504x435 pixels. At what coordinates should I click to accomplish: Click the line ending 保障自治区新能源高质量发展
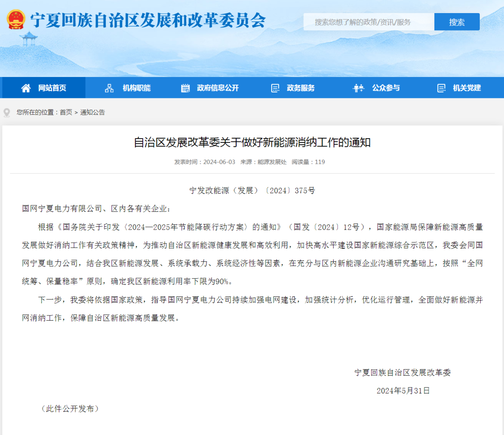pos(102,318)
